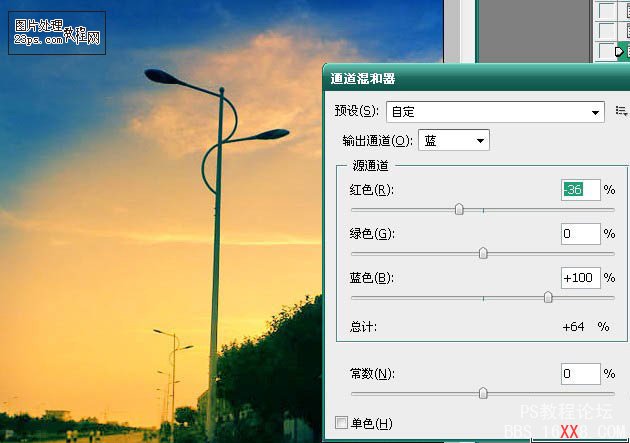Click the 通道混和器 dialog title bar

pos(476,78)
